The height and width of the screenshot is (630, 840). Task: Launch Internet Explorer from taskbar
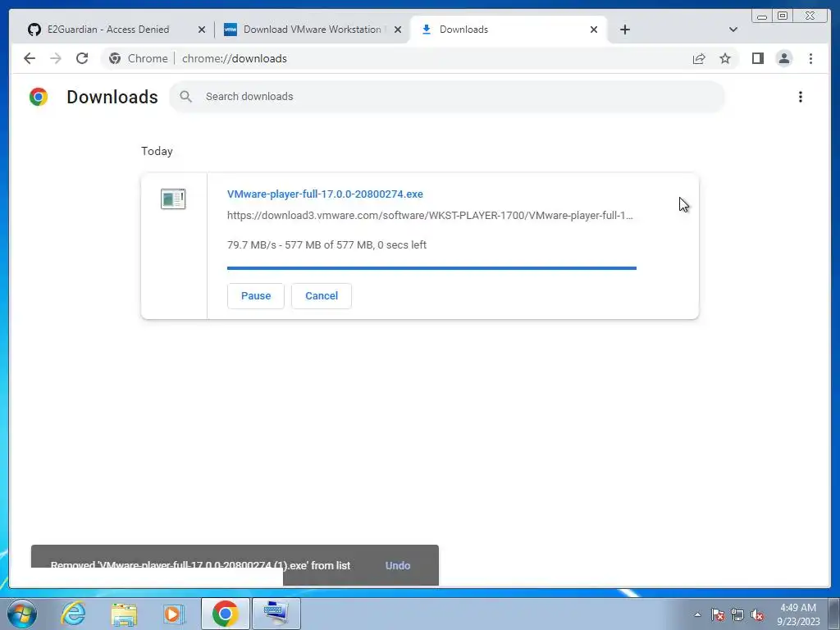[x=73, y=614]
